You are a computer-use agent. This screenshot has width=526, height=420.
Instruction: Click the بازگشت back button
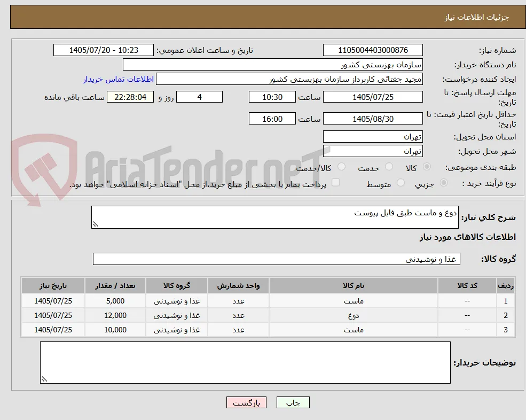click(246, 402)
